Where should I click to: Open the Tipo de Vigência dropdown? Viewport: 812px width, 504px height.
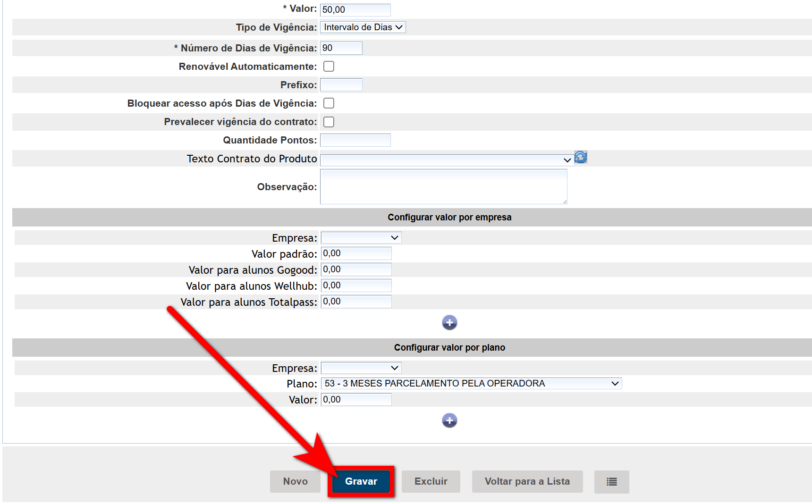pos(363,27)
